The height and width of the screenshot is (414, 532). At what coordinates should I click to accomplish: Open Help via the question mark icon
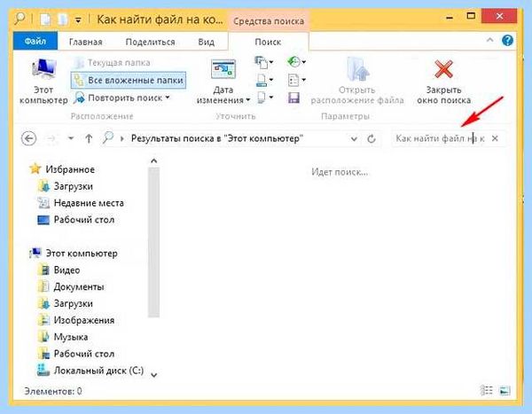point(507,41)
